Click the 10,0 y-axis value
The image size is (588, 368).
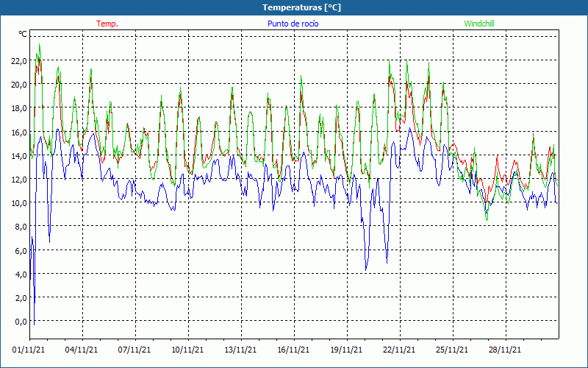[x=19, y=203]
